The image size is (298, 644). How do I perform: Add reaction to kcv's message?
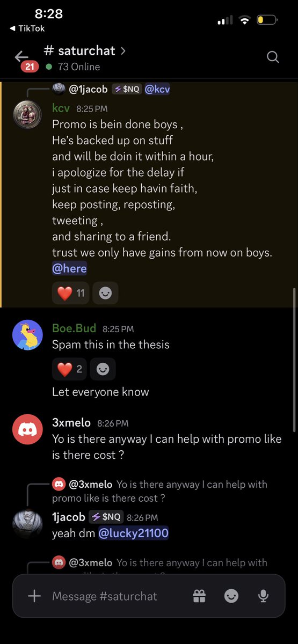click(105, 293)
